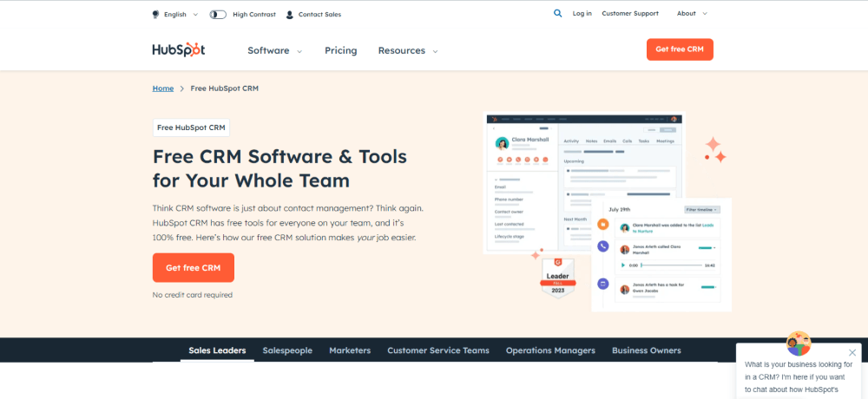Viewport: 868px width, 399px height.
Task: Click the G2 Leader Fall 2023 badge
Action: coord(557,278)
